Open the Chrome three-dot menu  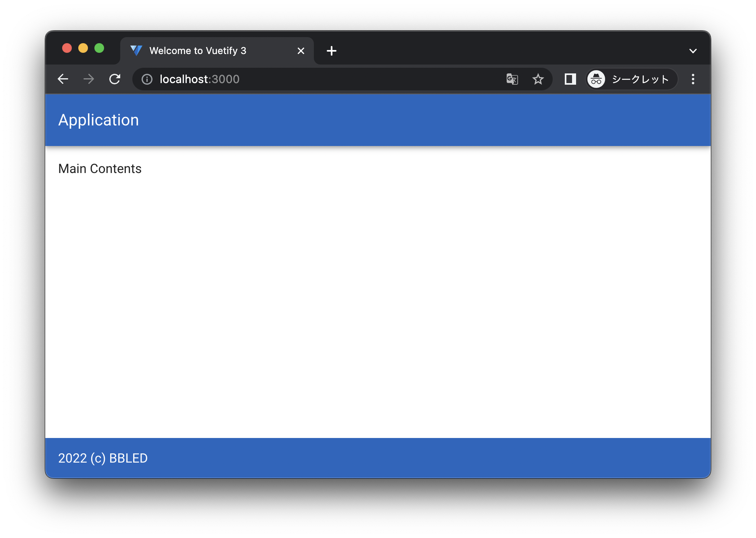click(693, 79)
